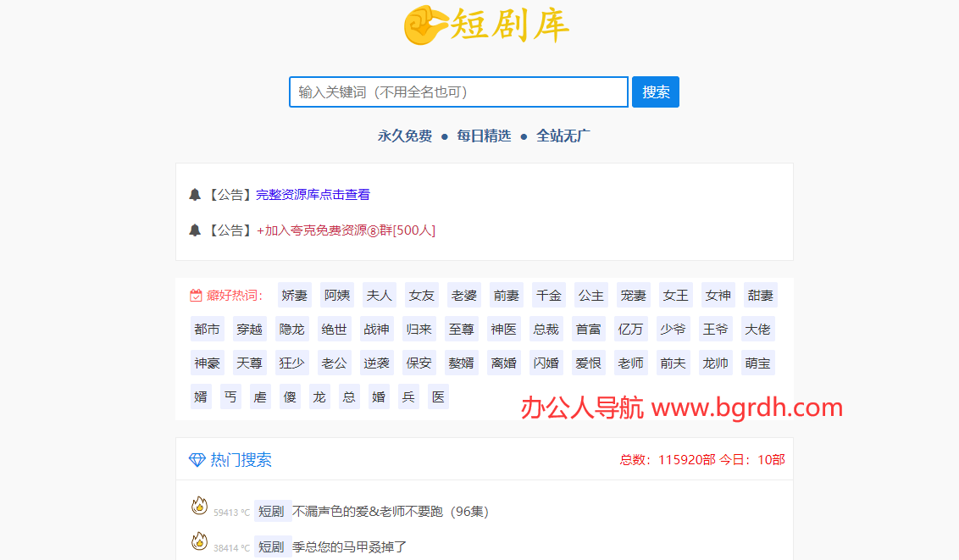Screen dimensions: 959x560
Task: Click the 短剧库 hand logo icon
Action: [425, 25]
